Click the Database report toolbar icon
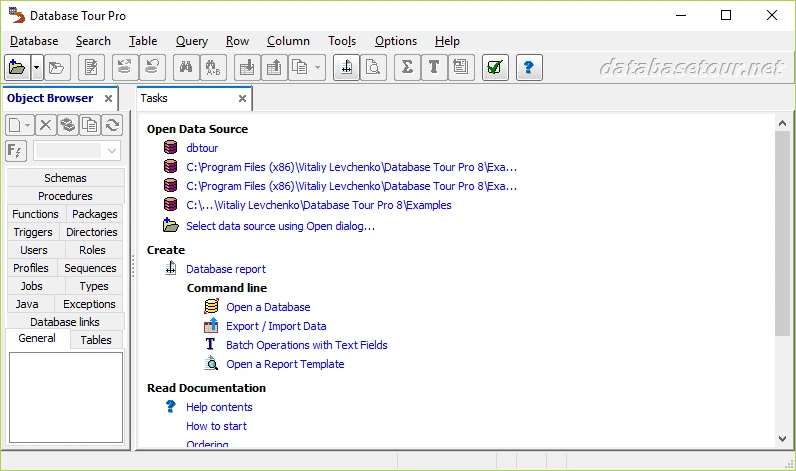This screenshot has width=796, height=471. coord(345,68)
